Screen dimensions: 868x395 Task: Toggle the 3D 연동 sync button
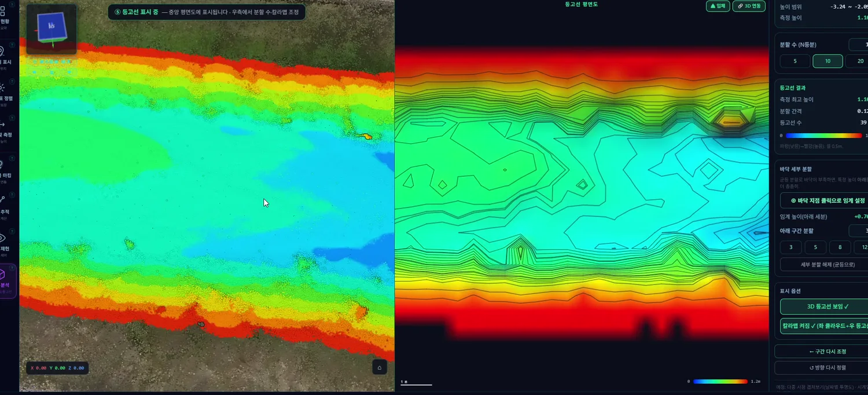749,6
